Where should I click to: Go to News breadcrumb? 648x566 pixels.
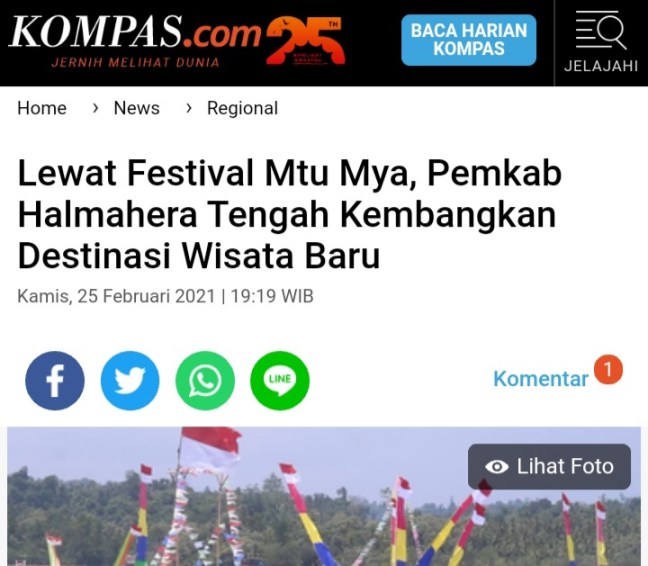click(x=136, y=108)
